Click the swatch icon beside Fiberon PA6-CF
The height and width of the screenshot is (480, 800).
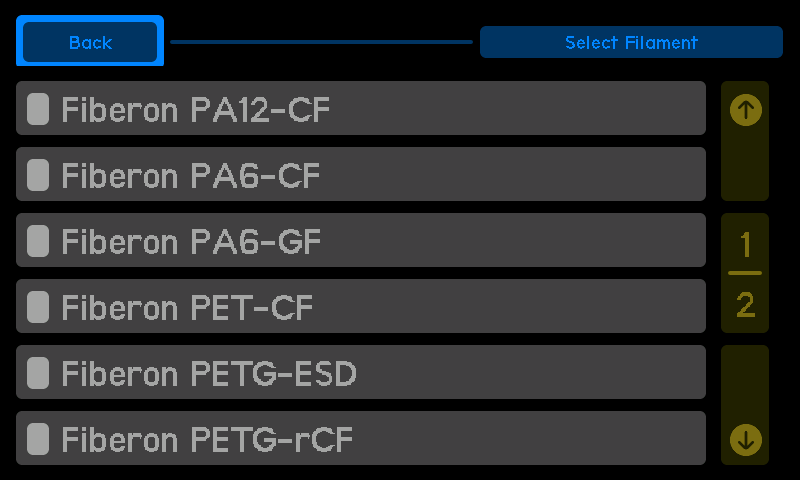tap(38, 174)
